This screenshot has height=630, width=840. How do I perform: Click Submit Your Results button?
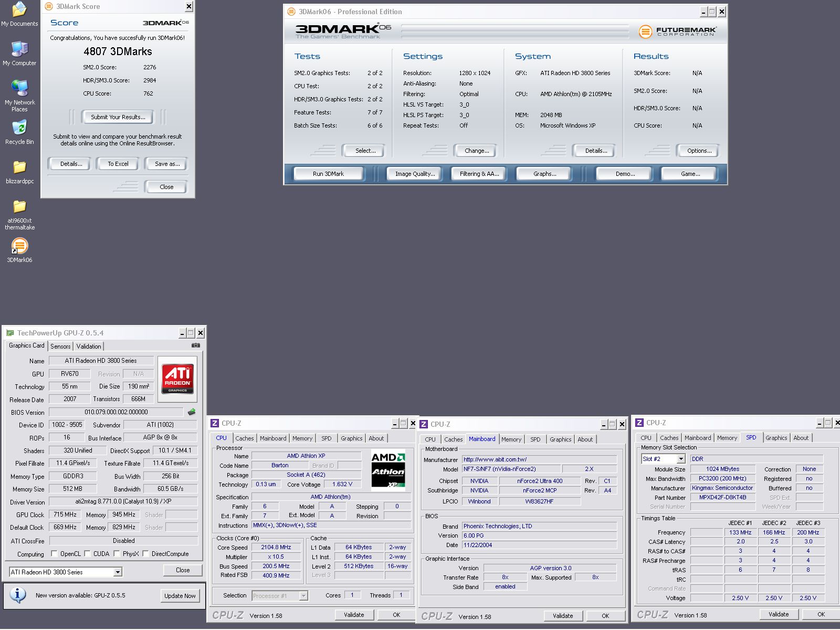[118, 117]
